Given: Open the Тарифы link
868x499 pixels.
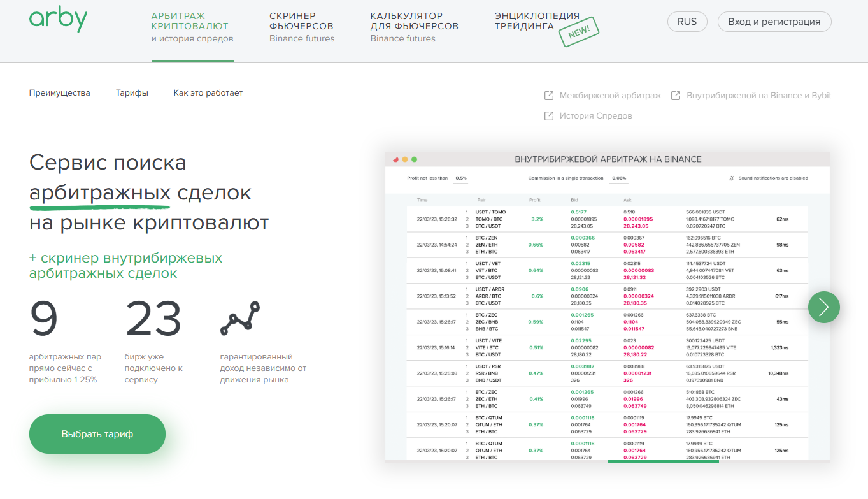Looking at the screenshot, I should [x=132, y=93].
